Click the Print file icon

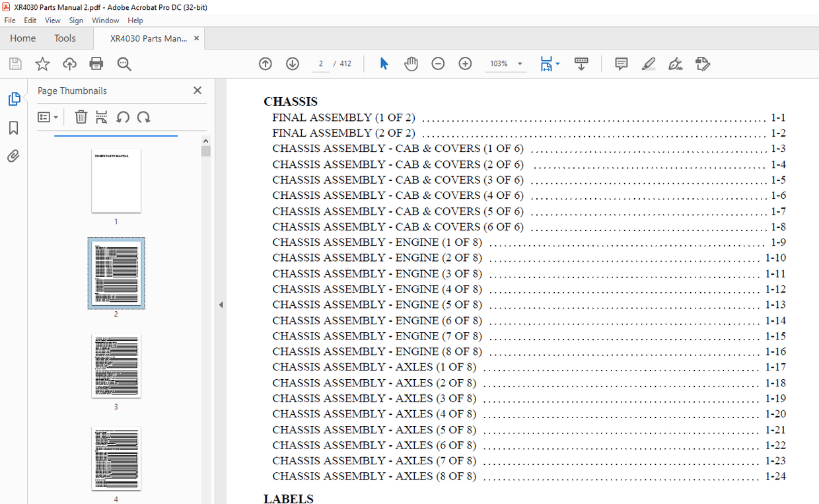pos(96,63)
